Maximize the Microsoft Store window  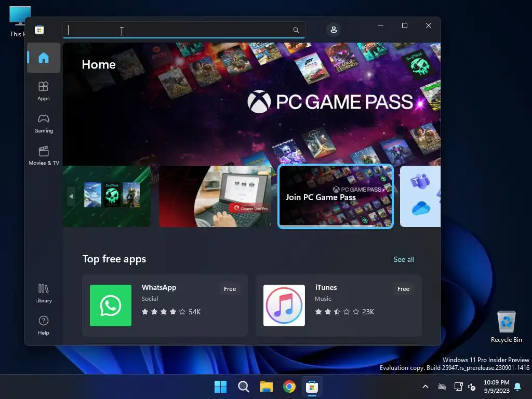coord(404,25)
